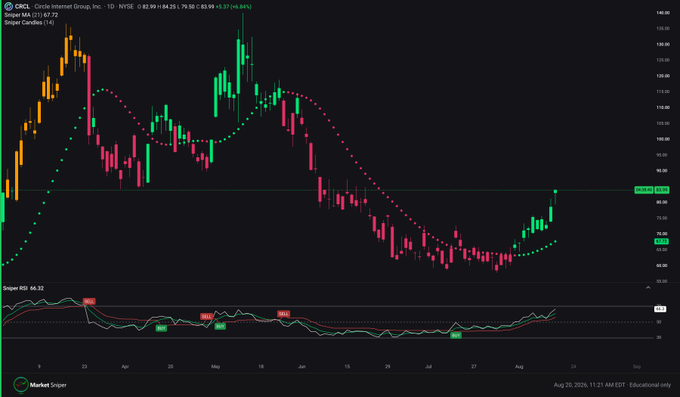Click the CRCL Circle Internet Group title
The width and height of the screenshot is (680, 397).
coord(58,7)
